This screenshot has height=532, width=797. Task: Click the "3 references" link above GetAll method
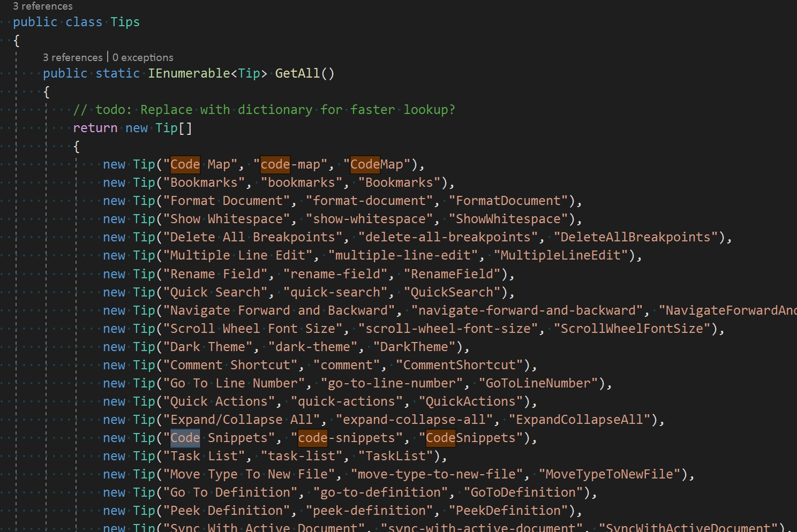pos(73,57)
